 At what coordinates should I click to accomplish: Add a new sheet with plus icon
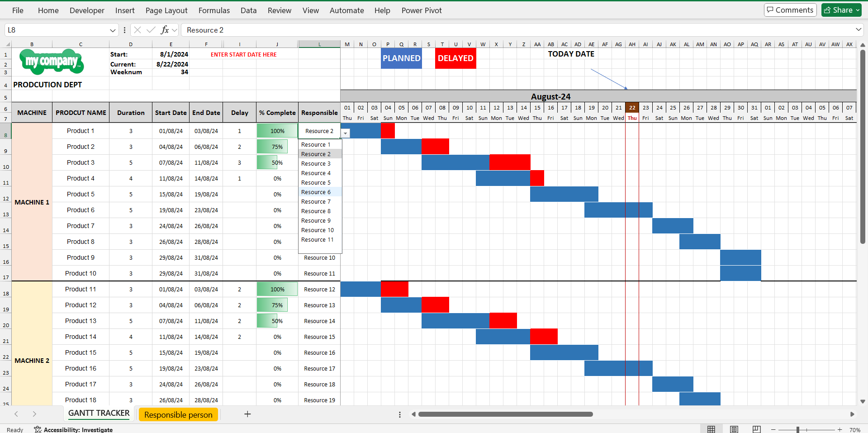click(247, 414)
